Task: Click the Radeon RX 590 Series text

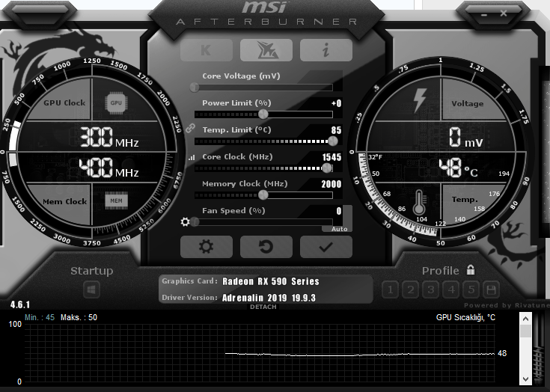Action: point(271,281)
